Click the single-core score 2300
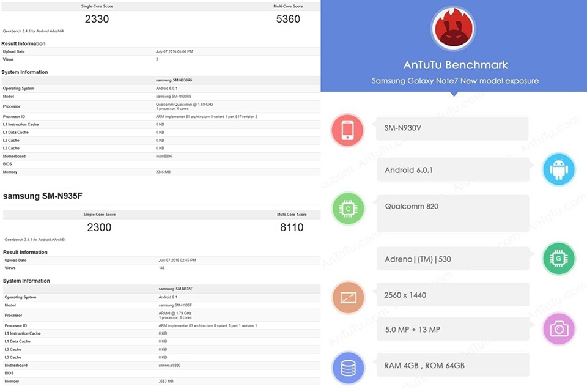This screenshot has width=587, height=392. [x=99, y=227]
